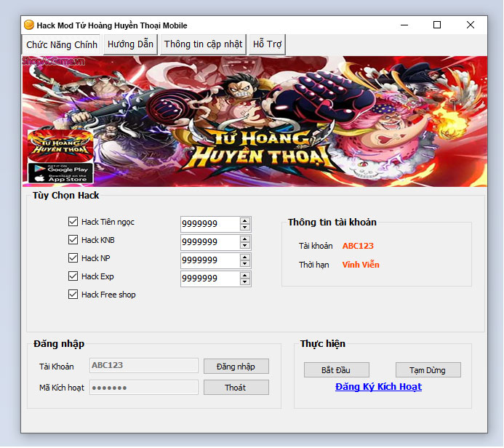Click the Tứ Hoàng Huyền Thoại game logo thumbnail
Viewport: 504px width, 448px height.
[60, 145]
